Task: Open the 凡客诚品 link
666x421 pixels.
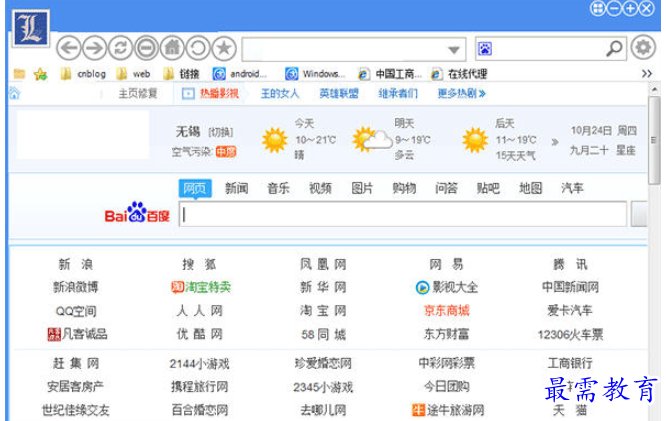Action: pyautogui.click(x=77, y=334)
